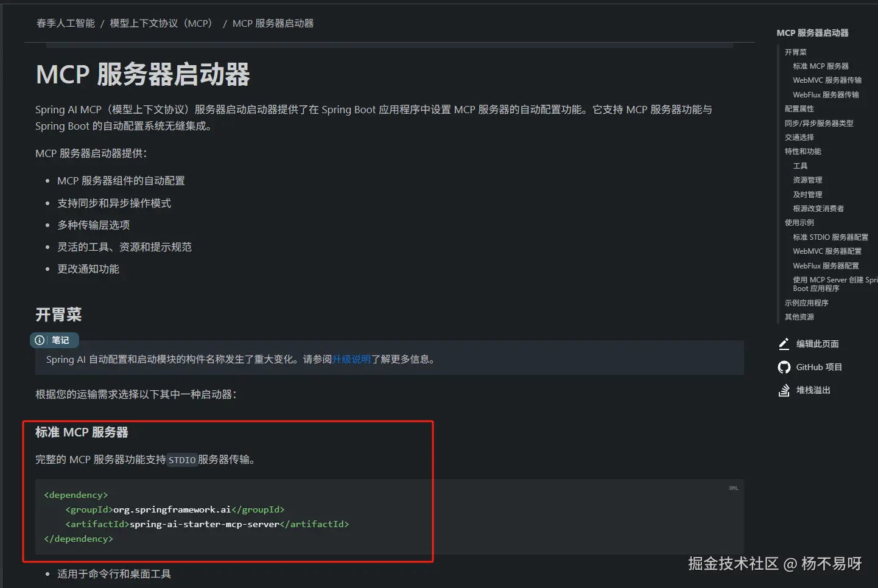Click bullet 更改通知功能
This screenshot has width=878, height=588.
pos(88,269)
